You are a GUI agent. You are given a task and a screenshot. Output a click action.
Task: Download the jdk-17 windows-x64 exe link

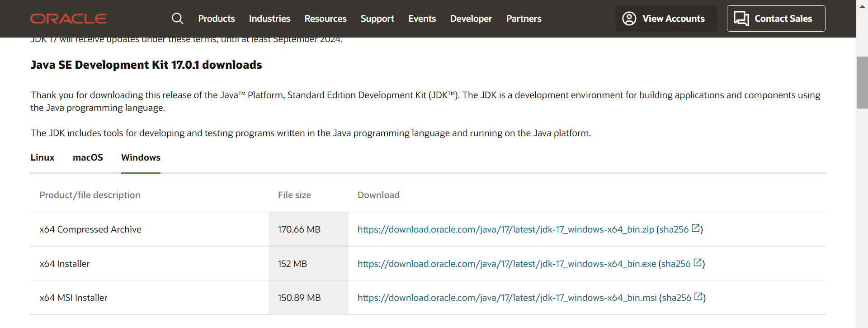point(507,264)
